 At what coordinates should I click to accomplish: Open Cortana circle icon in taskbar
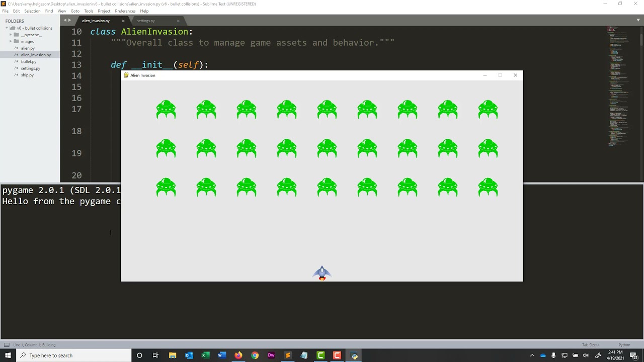[139, 355]
